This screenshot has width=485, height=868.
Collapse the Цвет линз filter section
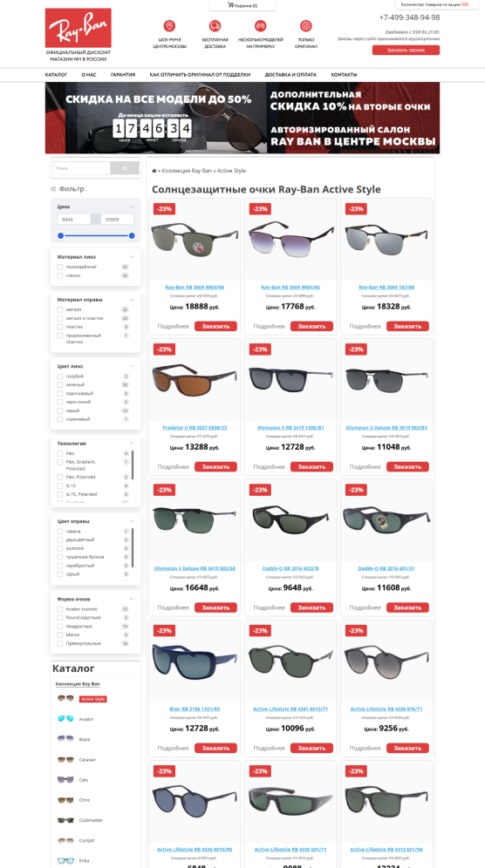pos(132,366)
